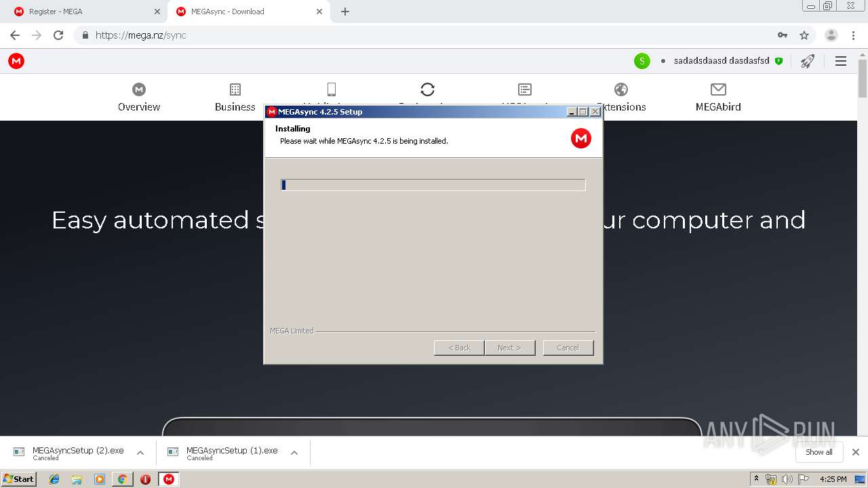Close the downloads bar
Screen dimensions: 868x488
point(856,452)
